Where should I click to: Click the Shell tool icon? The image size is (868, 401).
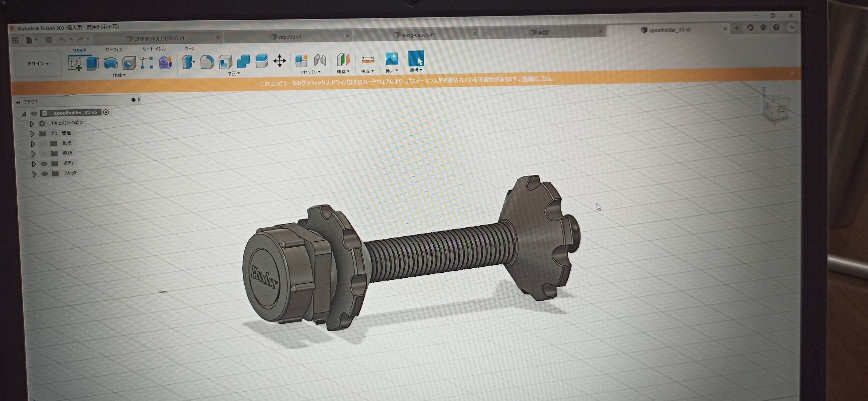pyautogui.click(x=225, y=62)
